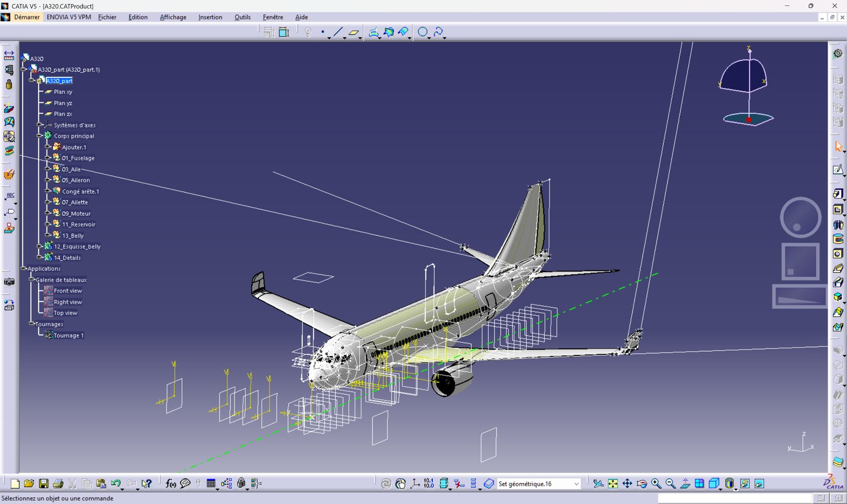Activate the Fly mode airplane icon
The width and height of the screenshot is (847, 504).
coord(598,483)
